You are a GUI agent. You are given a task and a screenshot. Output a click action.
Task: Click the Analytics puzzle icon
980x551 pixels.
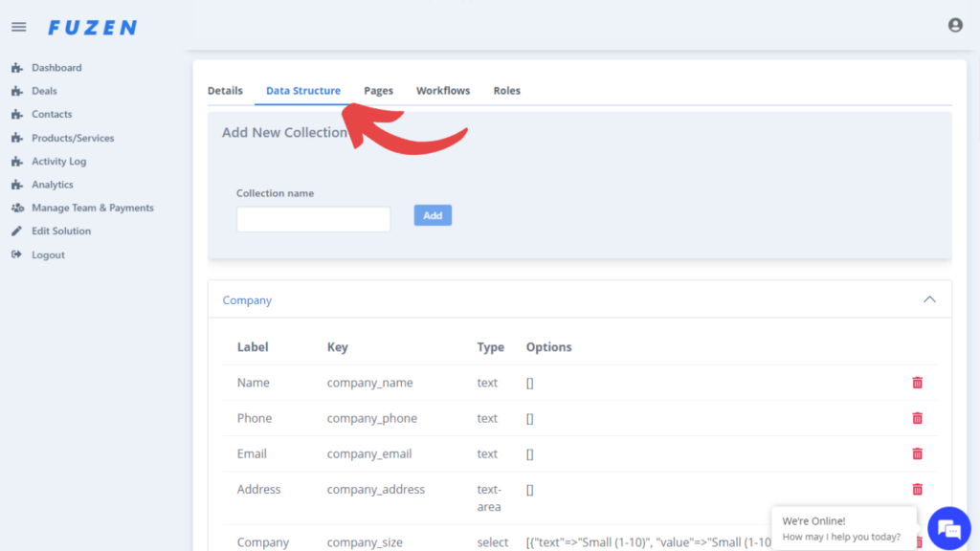[x=17, y=185]
